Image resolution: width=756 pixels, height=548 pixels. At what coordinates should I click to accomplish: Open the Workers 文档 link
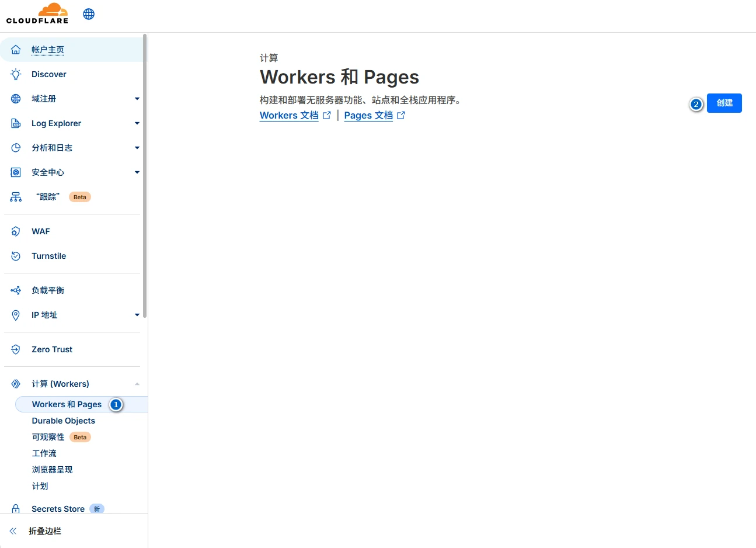289,115
